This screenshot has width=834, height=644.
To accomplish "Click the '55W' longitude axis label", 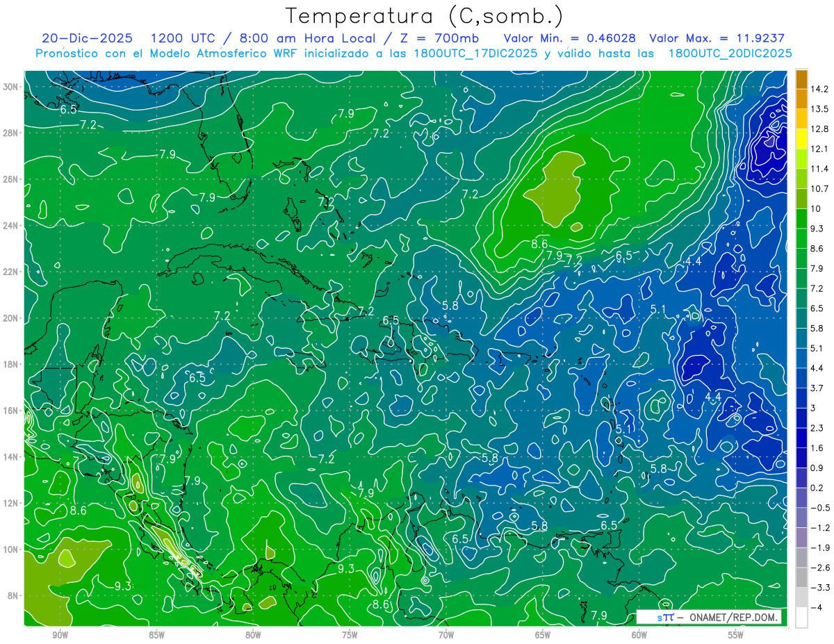I will pyautogui.click(x=736, y=635).
